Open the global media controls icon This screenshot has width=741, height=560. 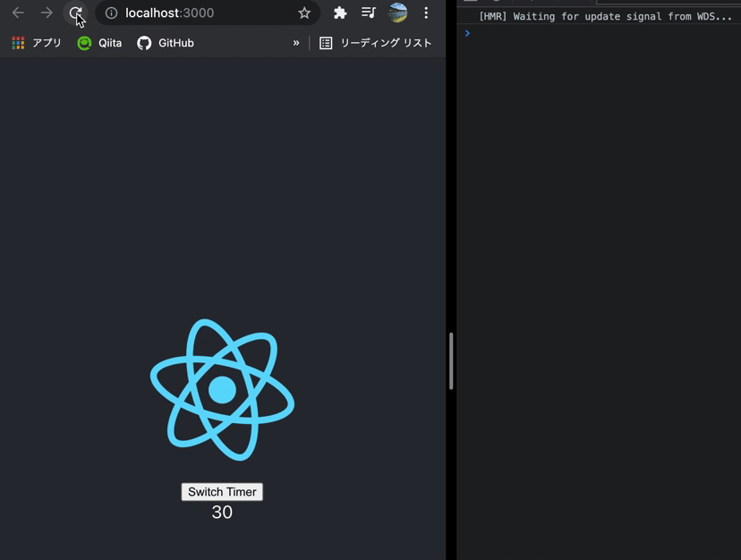coord(368,13)
